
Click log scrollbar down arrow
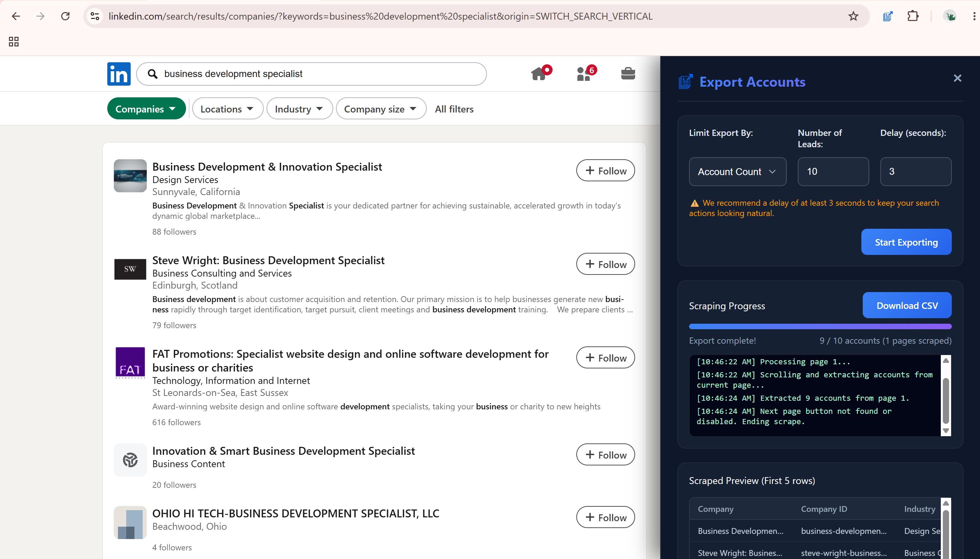(946, 430)
